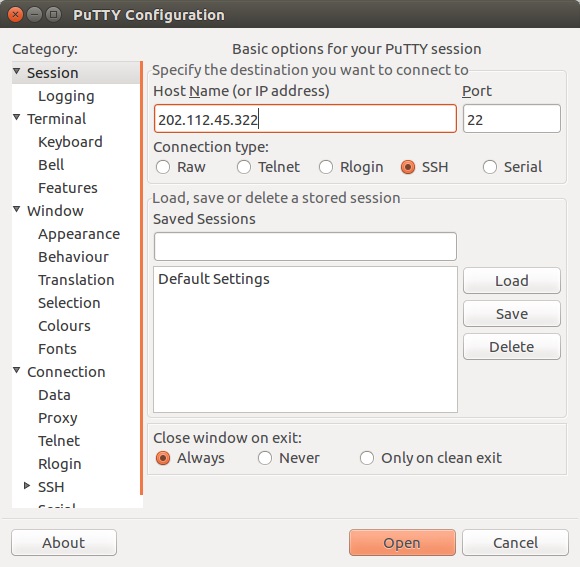This screenshot has height=567, width=580.
Task: Open the Logging settings
Action: coord(66,96)
